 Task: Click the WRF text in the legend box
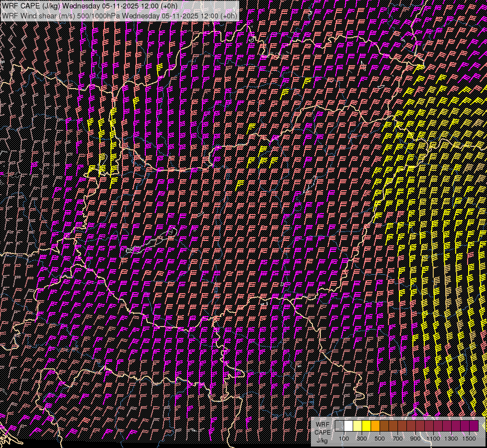pos(322,424)
